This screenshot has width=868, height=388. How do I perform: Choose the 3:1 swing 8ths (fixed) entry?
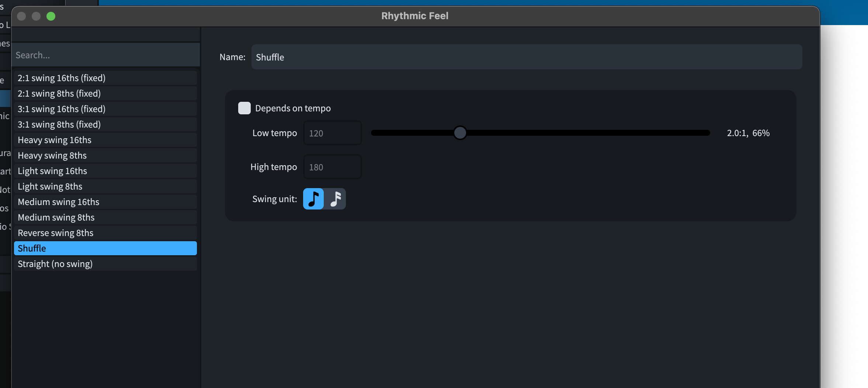[x=105, y=125]
